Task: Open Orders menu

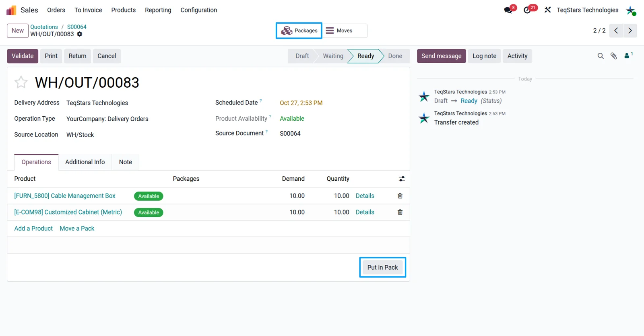Action: (x=56, y=10)
